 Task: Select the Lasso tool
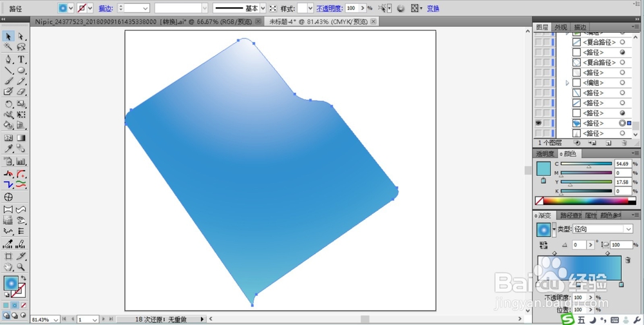[21, 47]
